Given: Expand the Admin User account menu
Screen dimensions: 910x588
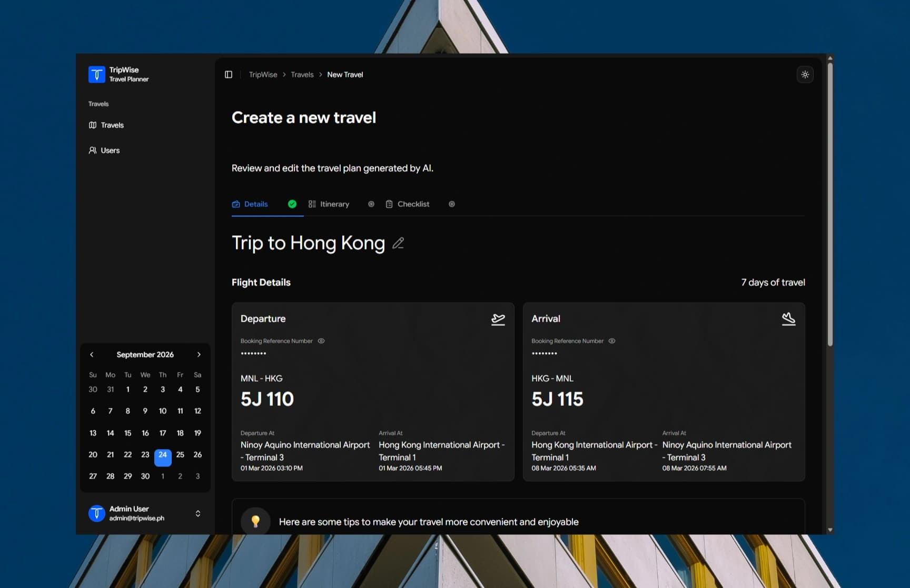Looking at the screenshot, I should coord(198,513).
